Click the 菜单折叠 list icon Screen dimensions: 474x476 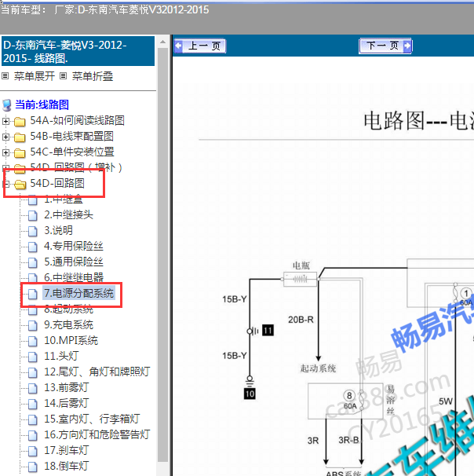pos(63,75)
